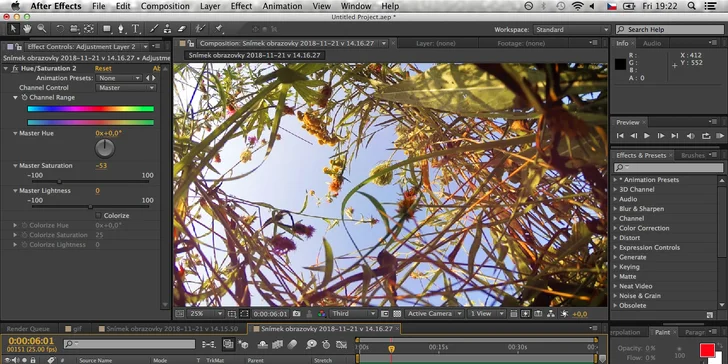Select the Unified Camera tool
The image size is (728, 364).
coord(74,29)
